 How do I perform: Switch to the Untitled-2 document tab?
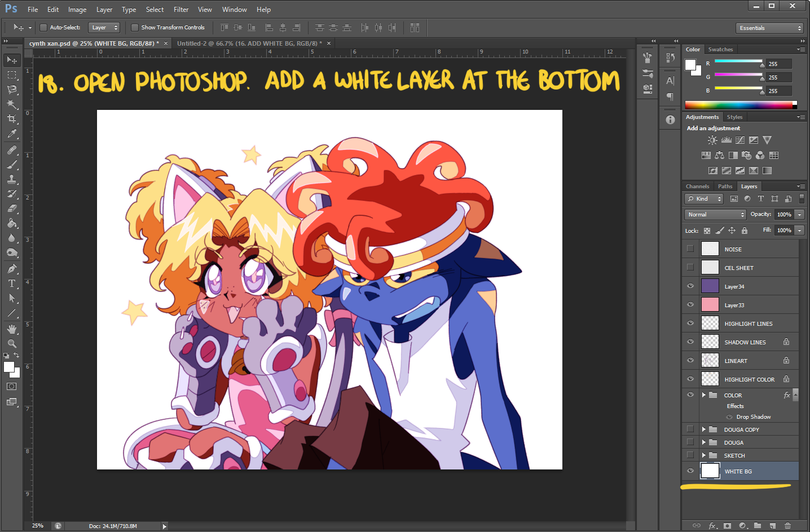pyautogui.click(x=249, y=43)
